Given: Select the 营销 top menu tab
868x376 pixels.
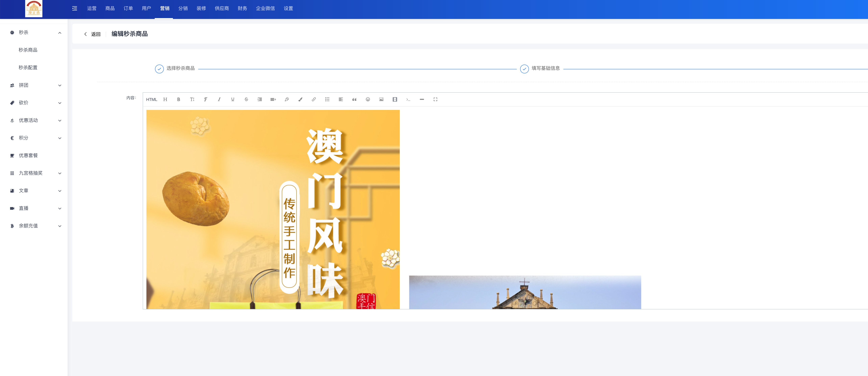Looking at the screenshot, I should (164, 8).
